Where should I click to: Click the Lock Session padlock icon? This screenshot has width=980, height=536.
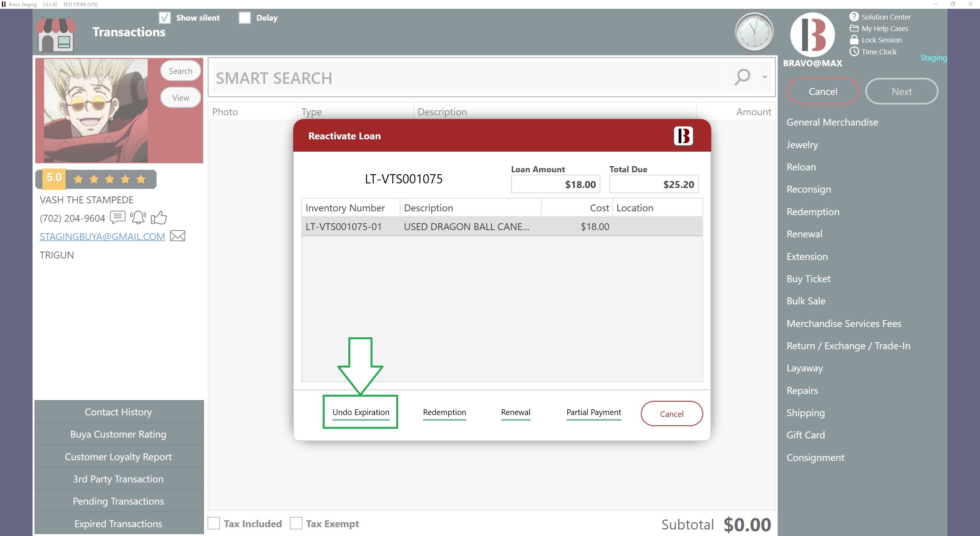pos(854,40)
